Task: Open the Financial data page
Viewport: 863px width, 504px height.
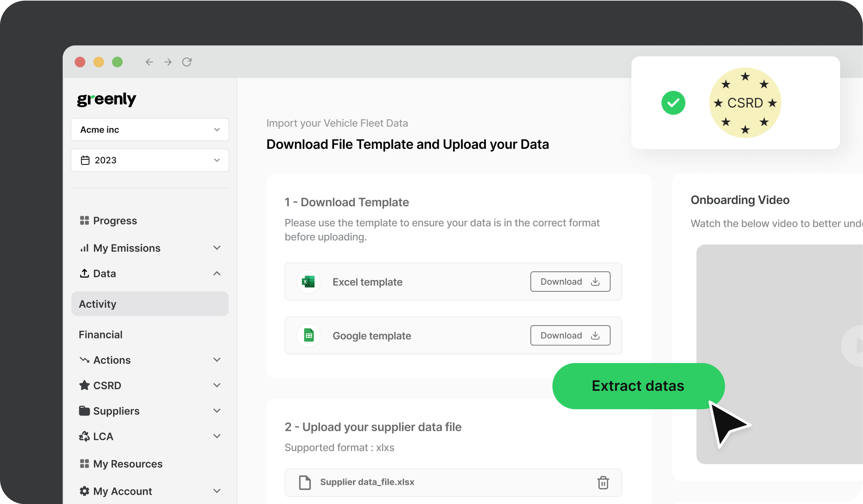Action: coord(101,334)
